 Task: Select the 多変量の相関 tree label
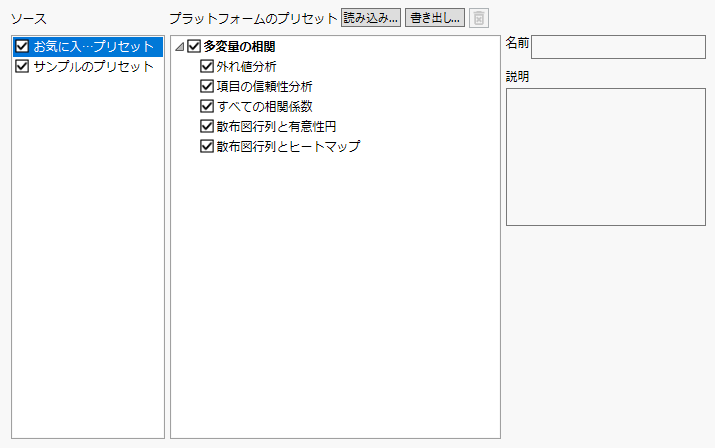239,47
